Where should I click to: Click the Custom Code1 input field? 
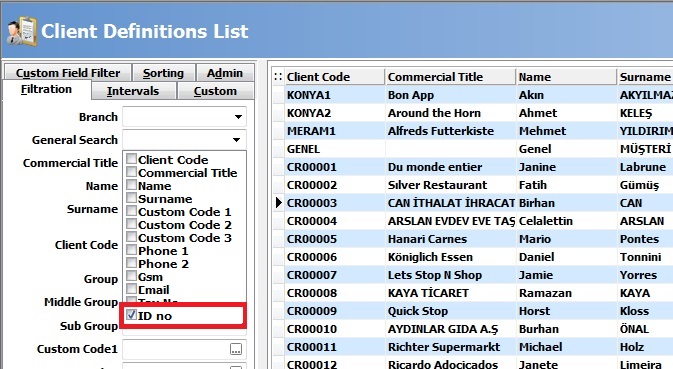[x=176, y=349]
